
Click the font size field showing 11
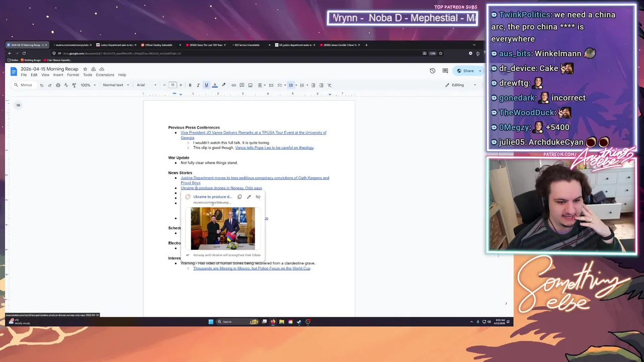coord(173,85)
